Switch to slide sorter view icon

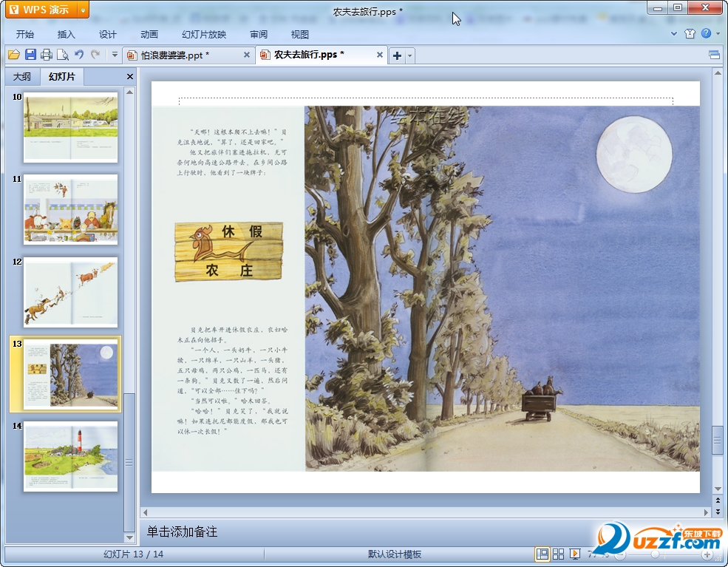559,554
